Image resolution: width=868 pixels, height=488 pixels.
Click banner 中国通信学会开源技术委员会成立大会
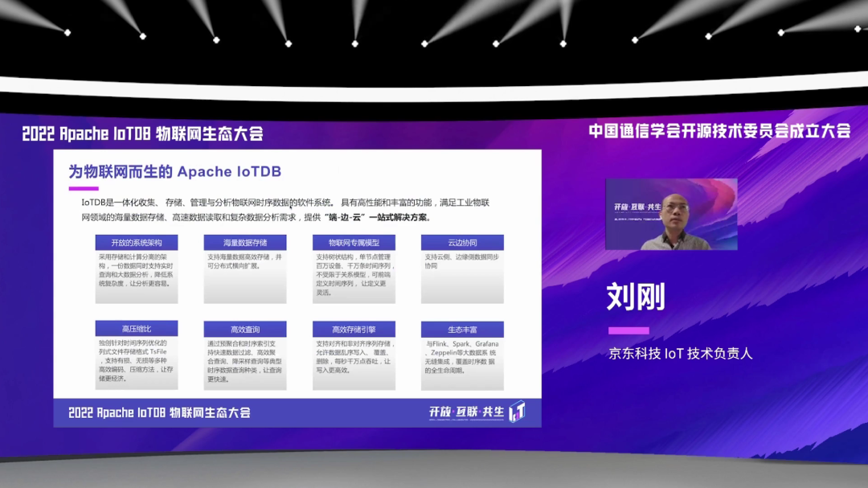click(719, 131)
